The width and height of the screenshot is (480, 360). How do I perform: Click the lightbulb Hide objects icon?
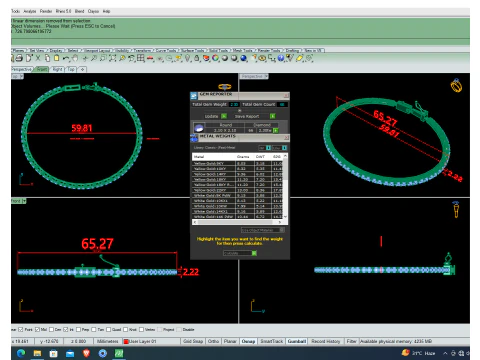[188, 58]
